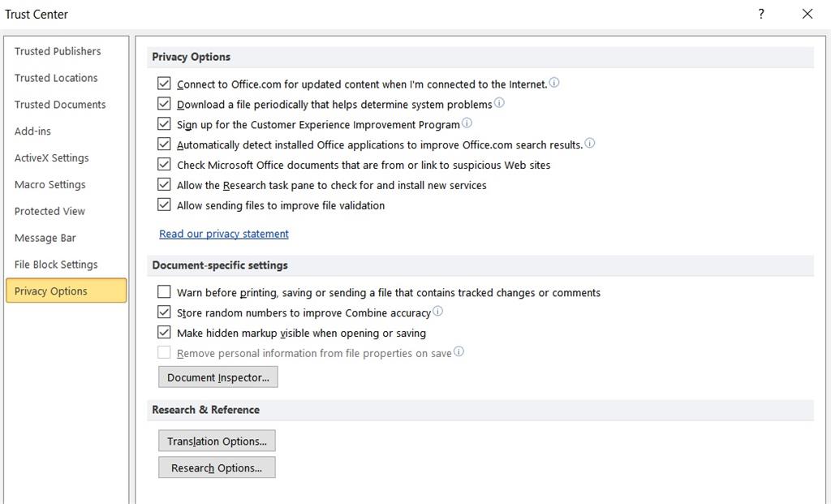This screenshot has height=504, width=831.
Task: Click the Research Options button
Action: tap(217, 468)
